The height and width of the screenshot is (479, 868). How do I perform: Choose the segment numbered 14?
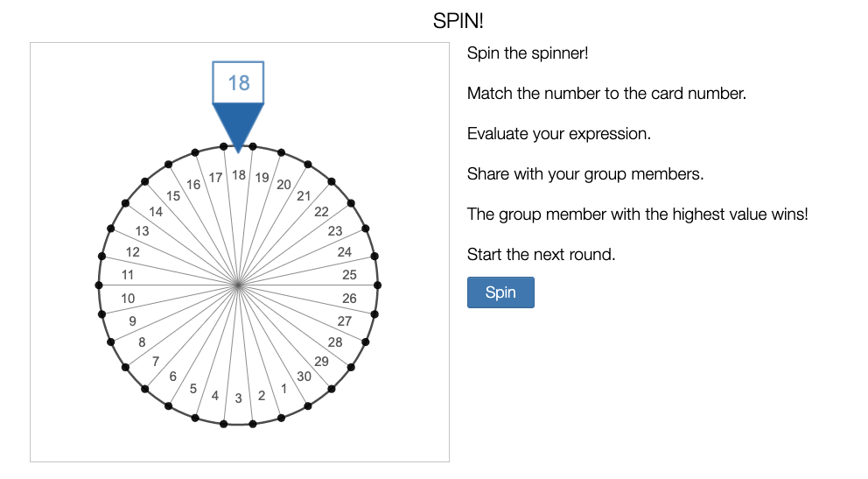click(x=156, y=212)
